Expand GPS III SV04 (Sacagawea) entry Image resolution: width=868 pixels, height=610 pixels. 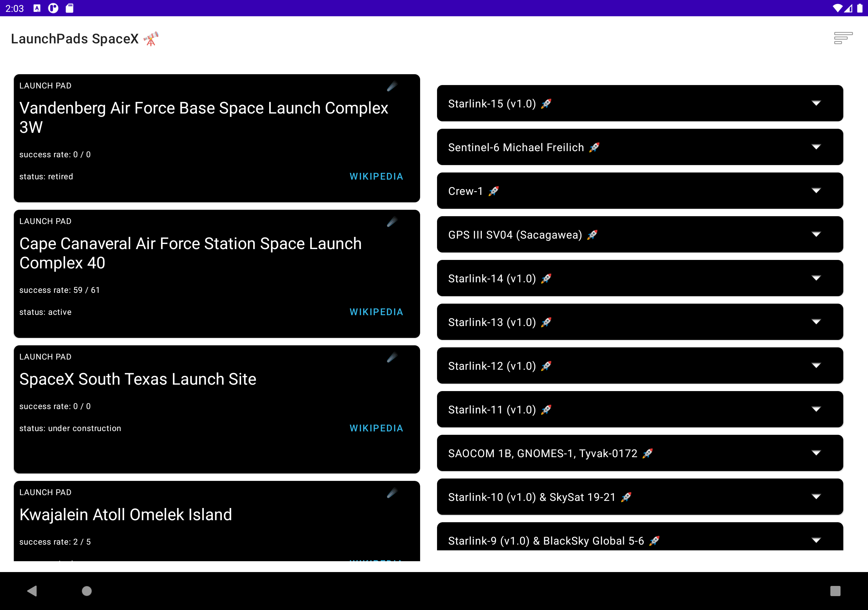(x=816, y=234)
